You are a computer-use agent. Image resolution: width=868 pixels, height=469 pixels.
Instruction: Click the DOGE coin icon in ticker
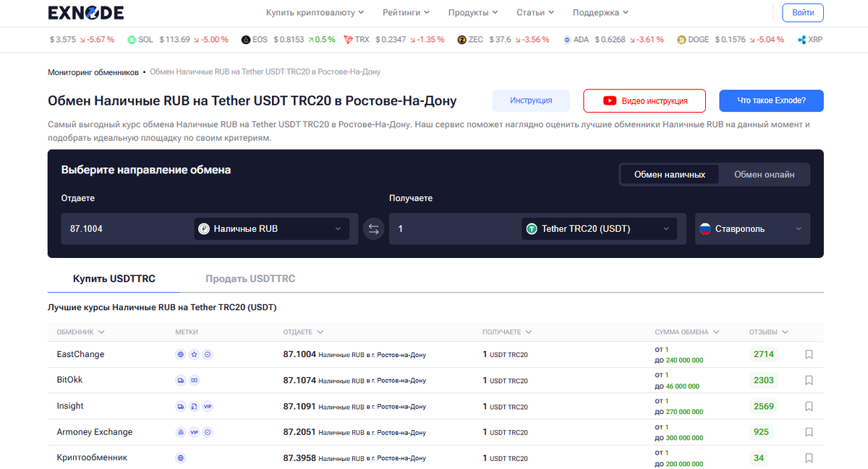pos(681,40)
